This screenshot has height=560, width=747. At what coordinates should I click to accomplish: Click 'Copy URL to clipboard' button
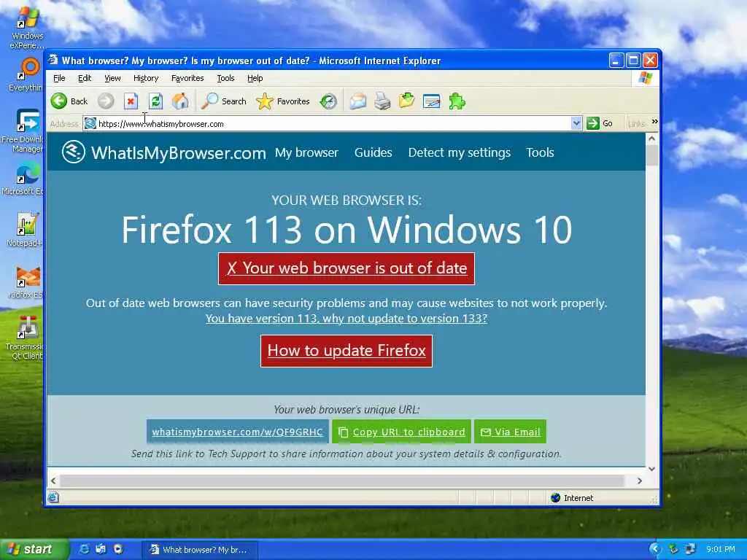tap(401, 432)
